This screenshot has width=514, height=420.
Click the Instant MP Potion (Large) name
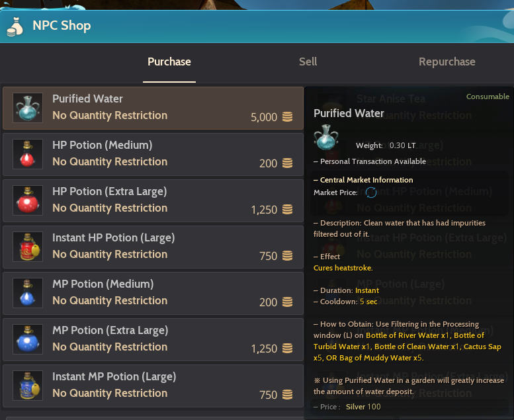pyautogui.click(x=114, y=376)
